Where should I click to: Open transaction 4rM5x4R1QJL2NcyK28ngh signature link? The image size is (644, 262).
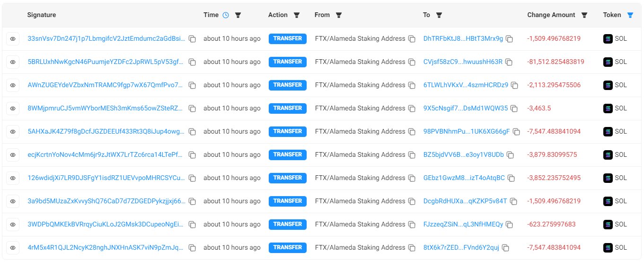point(106,248)
